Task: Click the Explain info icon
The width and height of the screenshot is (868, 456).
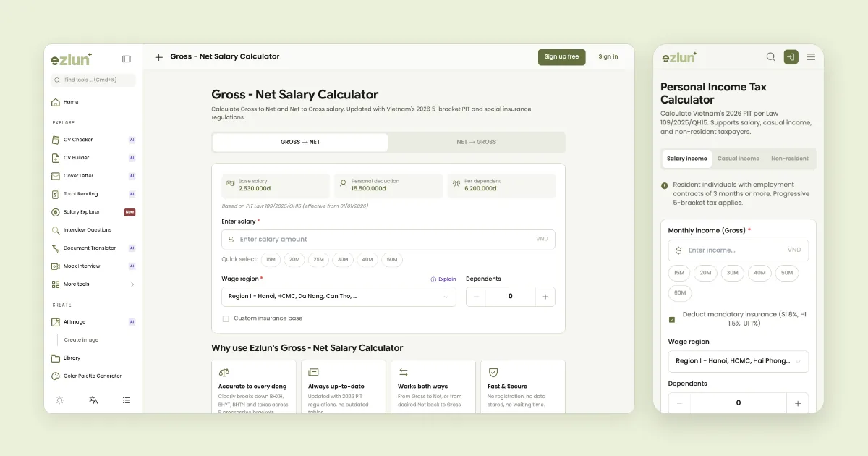Action: tap(433, 279)
